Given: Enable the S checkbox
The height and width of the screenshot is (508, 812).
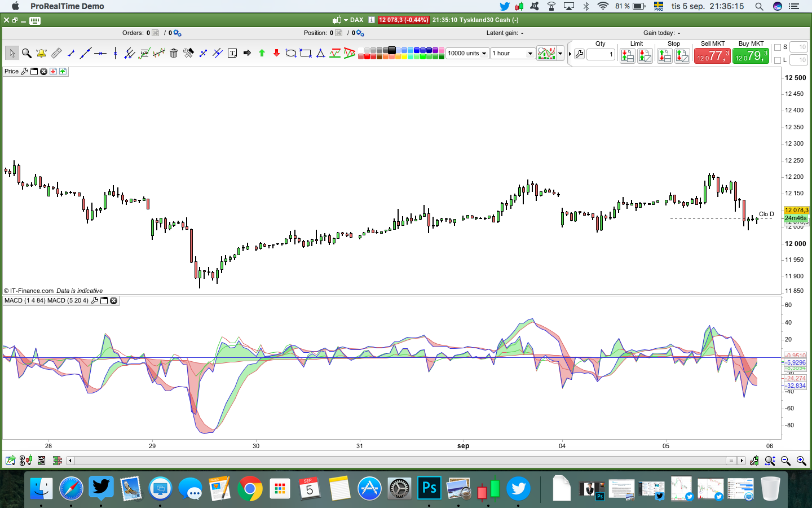Looking at the screenshot, I should 778,47.
